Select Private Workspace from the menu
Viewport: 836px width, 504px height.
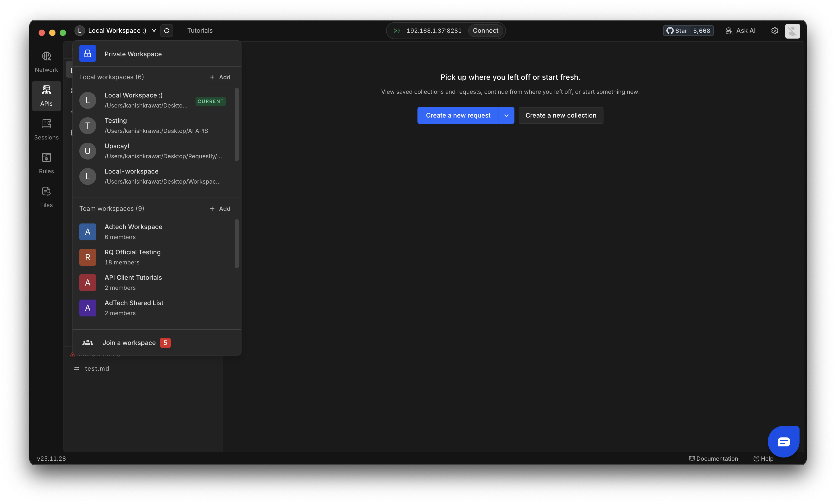click(133, 54)
